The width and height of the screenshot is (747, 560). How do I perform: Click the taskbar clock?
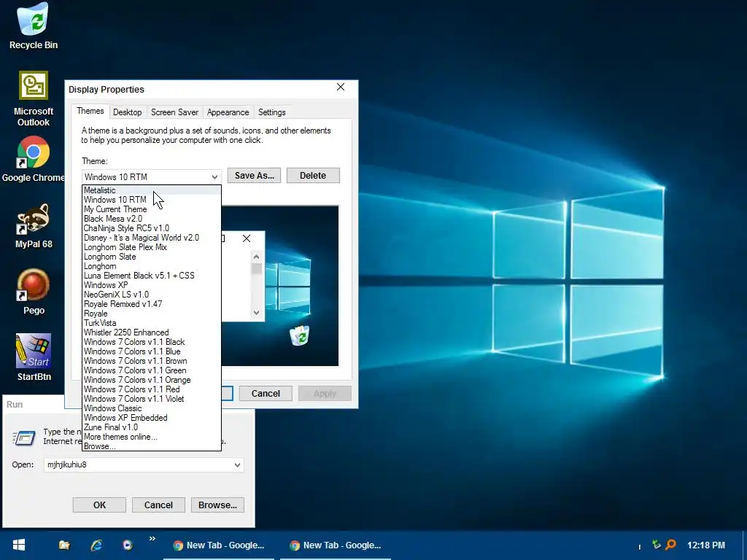coord(706,545)
